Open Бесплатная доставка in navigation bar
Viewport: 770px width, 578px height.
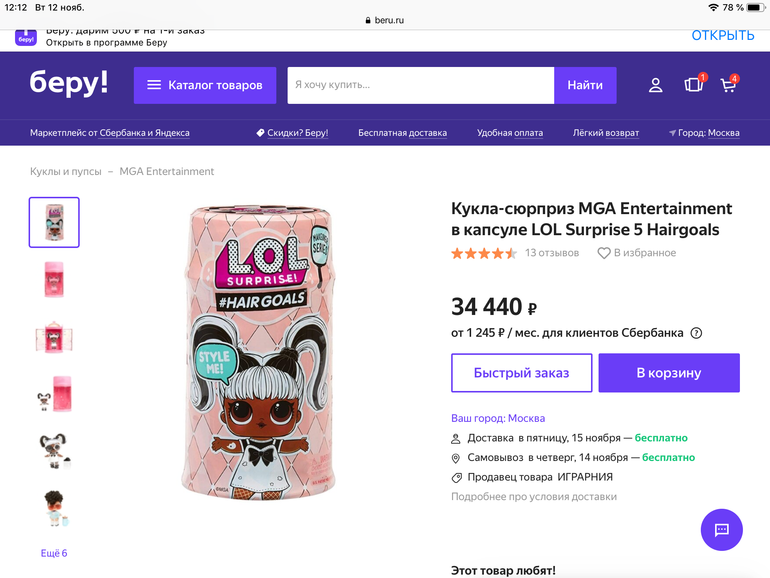402,133
